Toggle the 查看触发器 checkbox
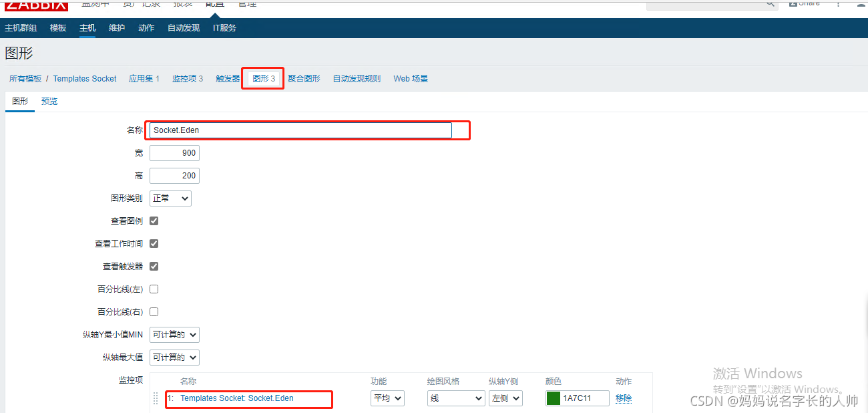This screenshot has width=868, height=413. click(x=154, y=267)
